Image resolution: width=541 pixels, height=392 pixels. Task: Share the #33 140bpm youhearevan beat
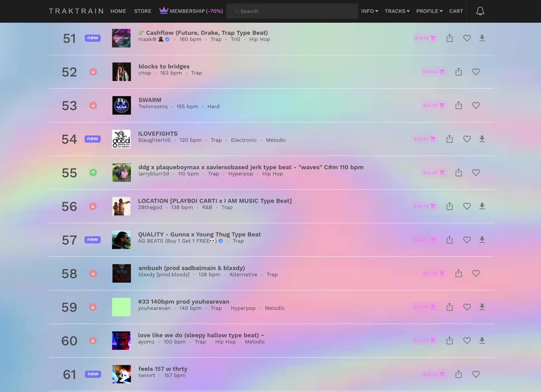click(x=450, y=307)
